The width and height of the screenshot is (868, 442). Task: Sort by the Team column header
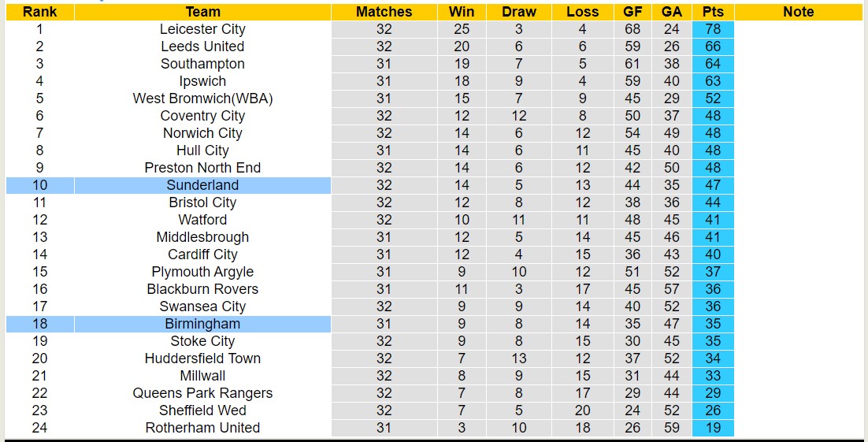pos(202,12)
